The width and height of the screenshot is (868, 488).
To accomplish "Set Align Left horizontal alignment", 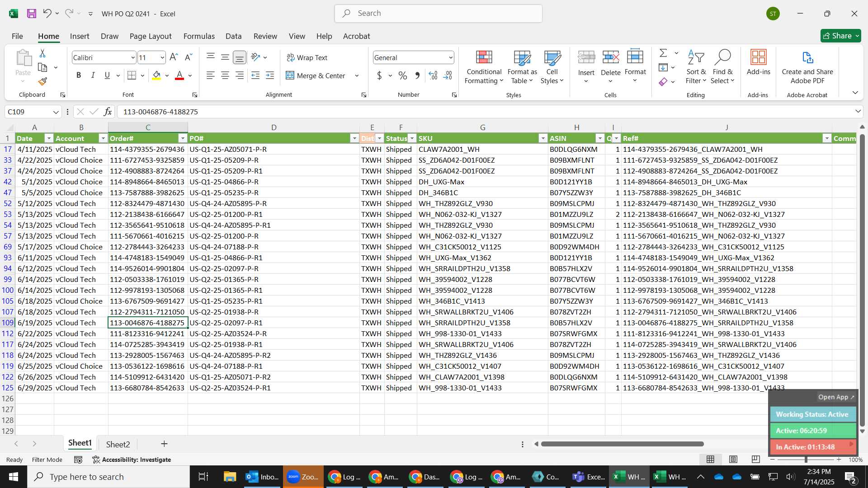I will (210, 75).
